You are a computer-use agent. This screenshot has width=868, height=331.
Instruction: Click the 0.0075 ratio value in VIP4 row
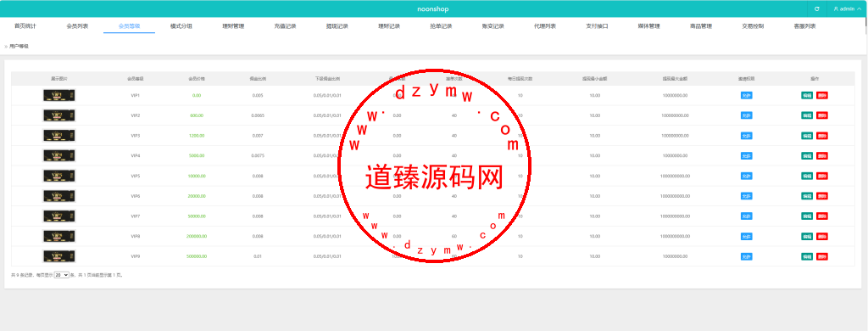click(x=258, y=156)
